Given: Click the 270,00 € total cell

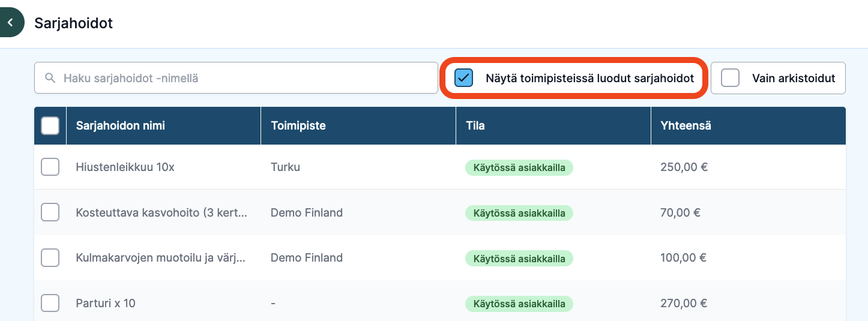Looking at the screenshot, I should coord(683,304).
